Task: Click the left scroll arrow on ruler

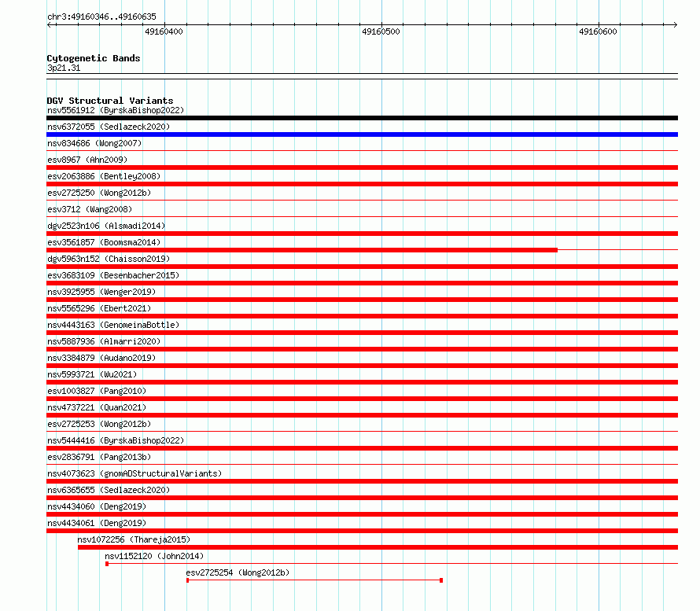Action: (49, 24)
